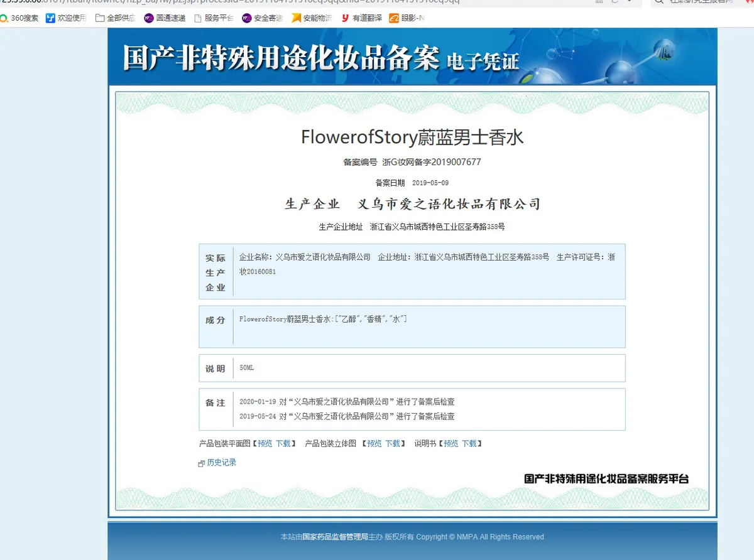
Task: Download the 产品包装立体图
Action: (x=393, y=444)
